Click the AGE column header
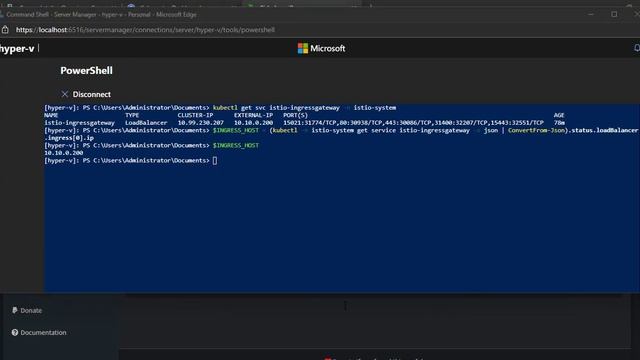The width and height of the screenshot is (640, 360). 559,116
